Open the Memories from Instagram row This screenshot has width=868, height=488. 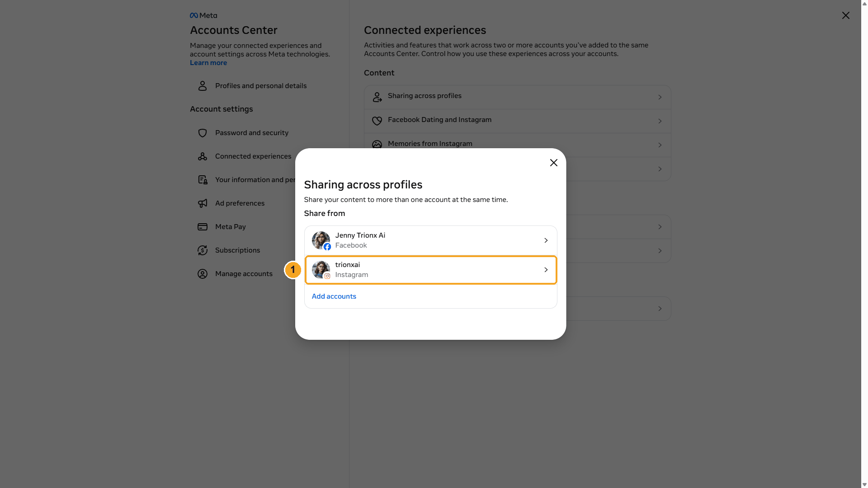tap(517, 145)
